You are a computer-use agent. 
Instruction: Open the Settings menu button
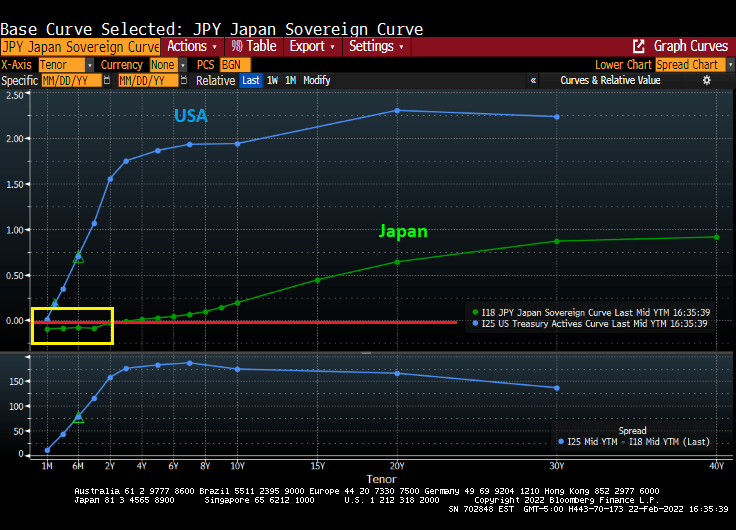tap(376, 47)
